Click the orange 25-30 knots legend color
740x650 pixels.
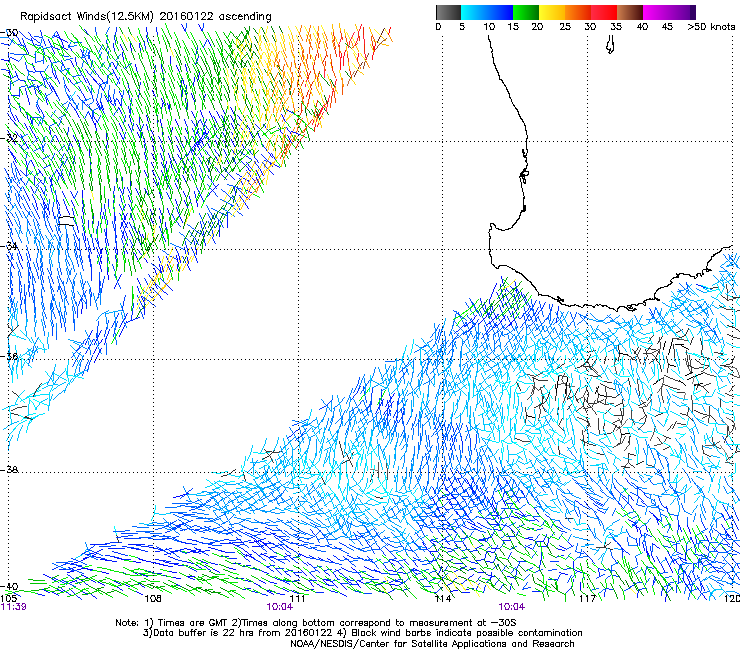(578, 12)
